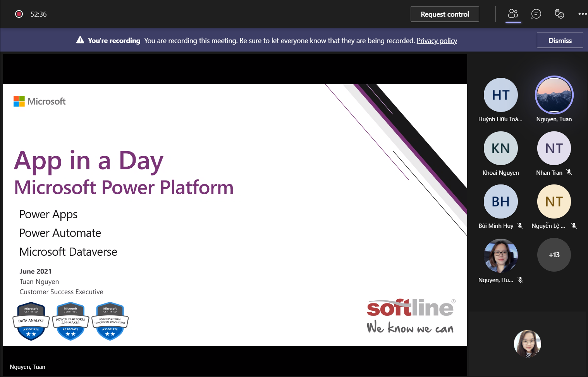The image size is (588, 377).
Task: Click muted mic icon beside Nhan Tran
Action: pos(569,172)
